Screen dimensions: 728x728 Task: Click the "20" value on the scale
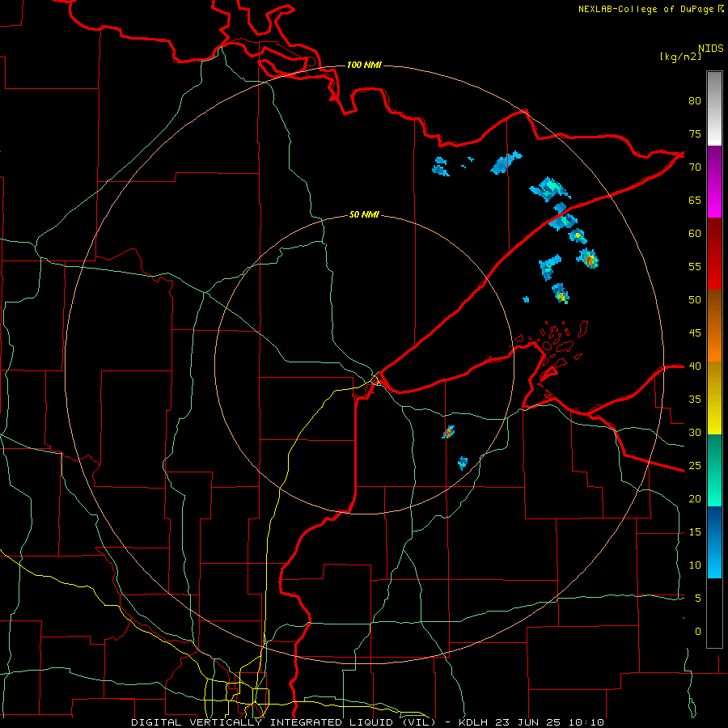tap(695, 498)
